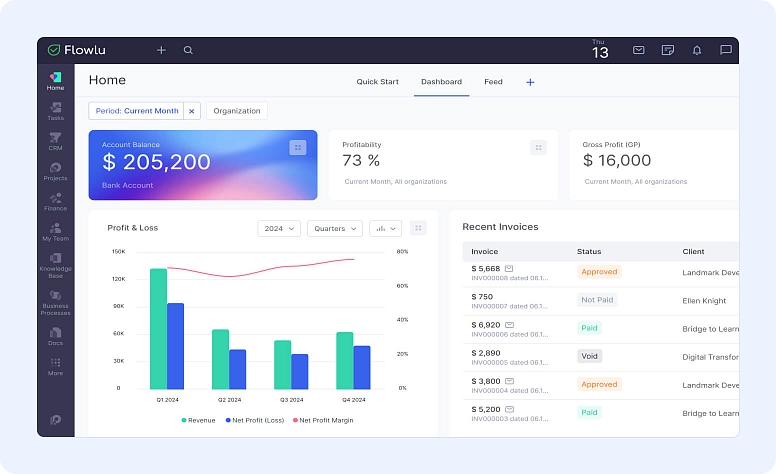Viewport: 776px width, 474px height.
Task: Switch to the Quick Start tab
Action: (377, 82)
